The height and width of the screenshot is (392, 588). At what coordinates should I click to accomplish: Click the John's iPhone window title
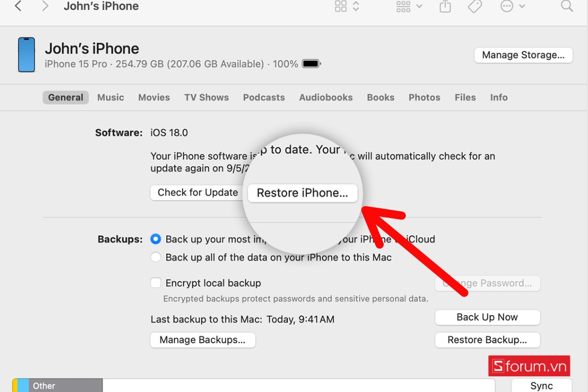tap(101, 6)
